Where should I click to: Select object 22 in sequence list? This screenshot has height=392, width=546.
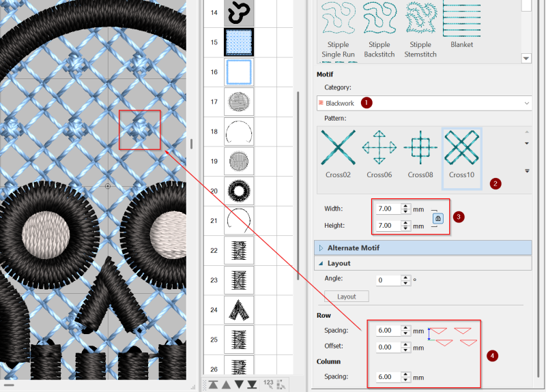tap(239, 250)
